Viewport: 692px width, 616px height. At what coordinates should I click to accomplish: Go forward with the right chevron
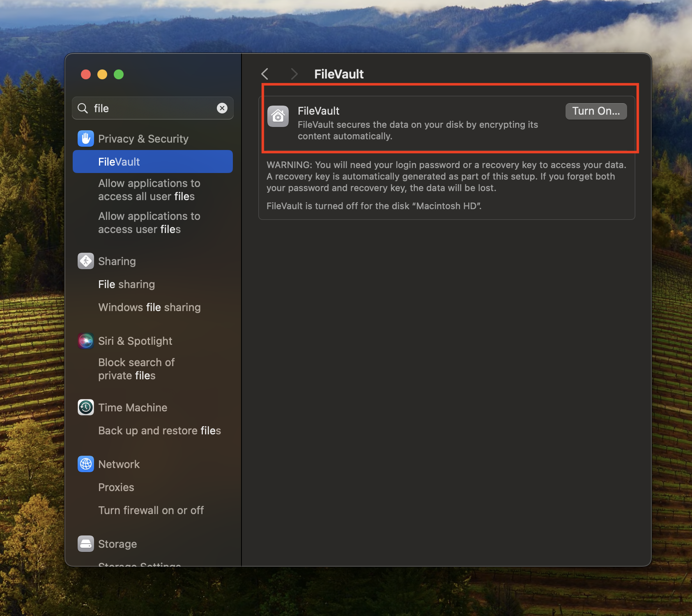(x=294, y=74)
